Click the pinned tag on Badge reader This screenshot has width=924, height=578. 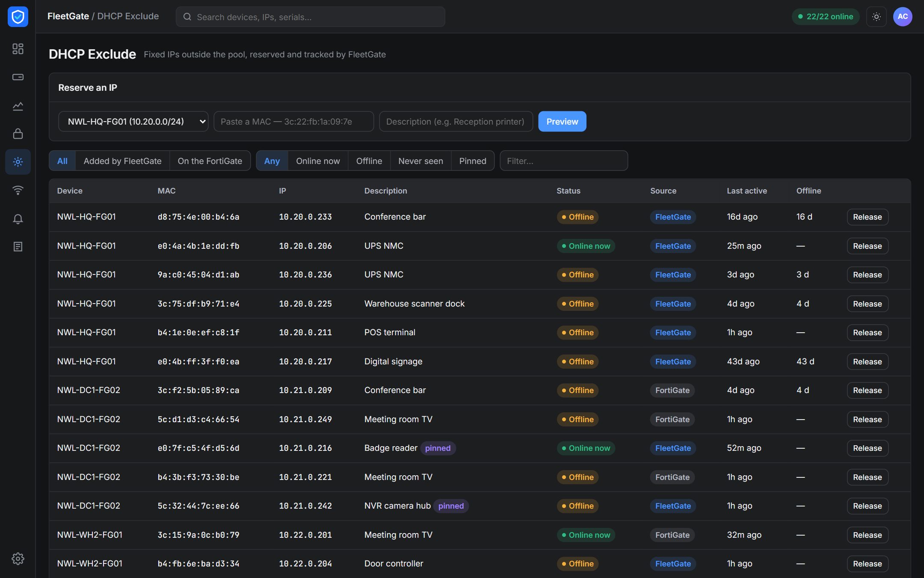[438, 448]
